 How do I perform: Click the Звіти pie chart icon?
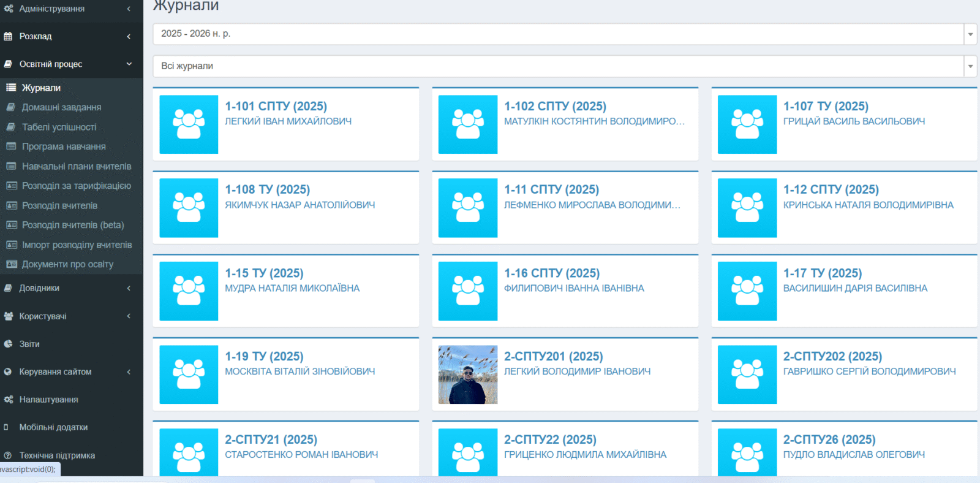click(8, 344)
